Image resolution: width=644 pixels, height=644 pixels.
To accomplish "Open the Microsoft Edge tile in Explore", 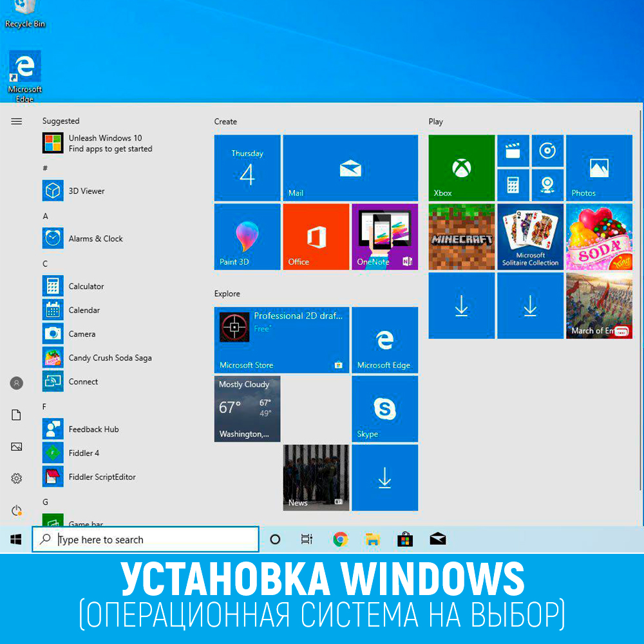I will (x=385, y=339).
